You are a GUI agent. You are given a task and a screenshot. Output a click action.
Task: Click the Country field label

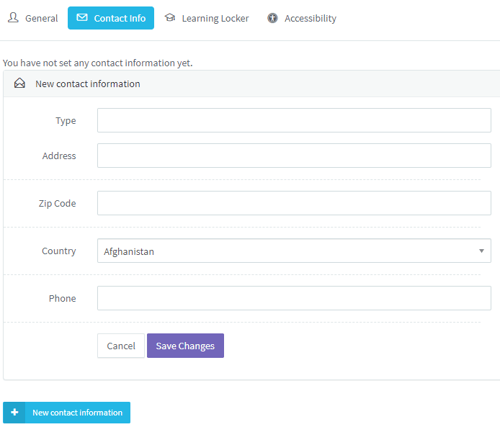point(59,251)
